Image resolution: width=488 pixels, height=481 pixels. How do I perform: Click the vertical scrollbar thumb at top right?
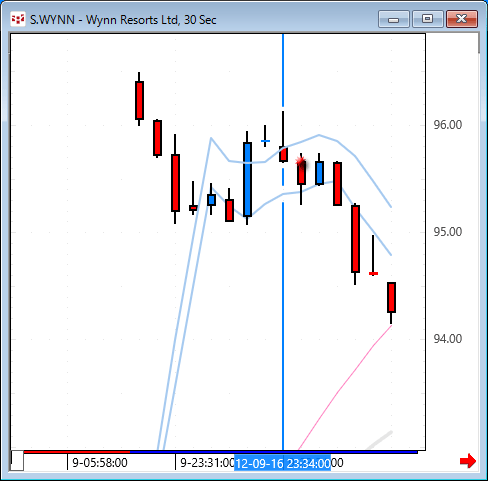pos(479,43)
